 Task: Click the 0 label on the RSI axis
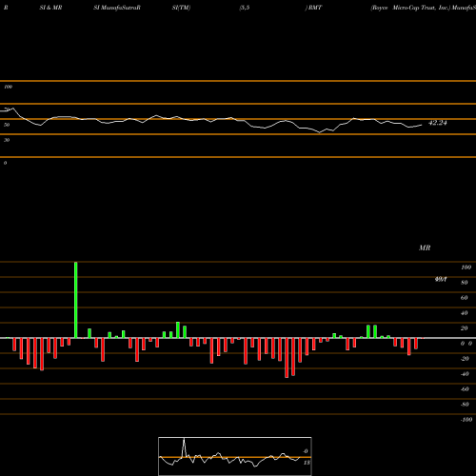click(x=5, y=163)
